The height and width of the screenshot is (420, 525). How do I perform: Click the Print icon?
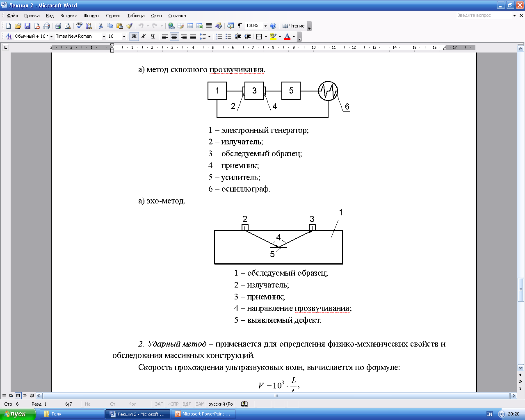click(58, 26)
